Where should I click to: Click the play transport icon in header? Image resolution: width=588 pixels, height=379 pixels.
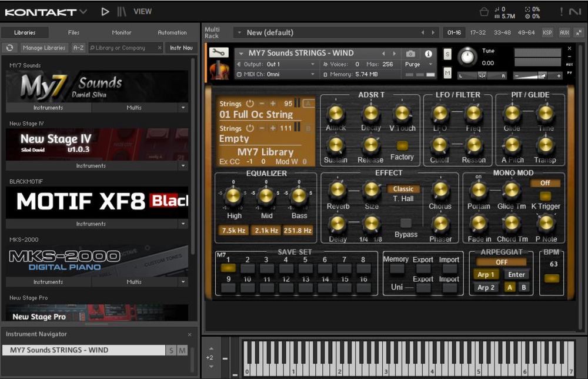[x=105, y=12]
